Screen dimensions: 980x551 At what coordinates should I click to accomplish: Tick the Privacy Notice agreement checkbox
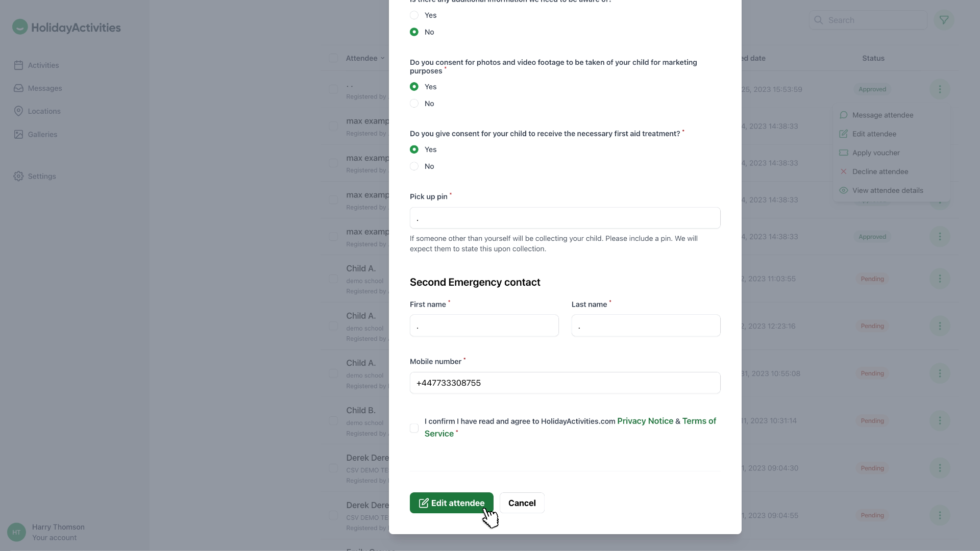(x=414, y=428)
